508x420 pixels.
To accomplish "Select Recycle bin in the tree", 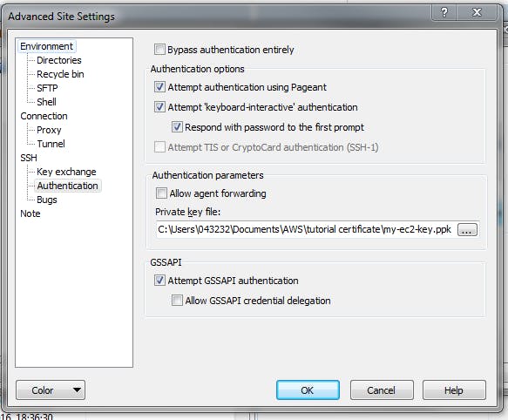I will pyautogui.click(x=60, y=74).
